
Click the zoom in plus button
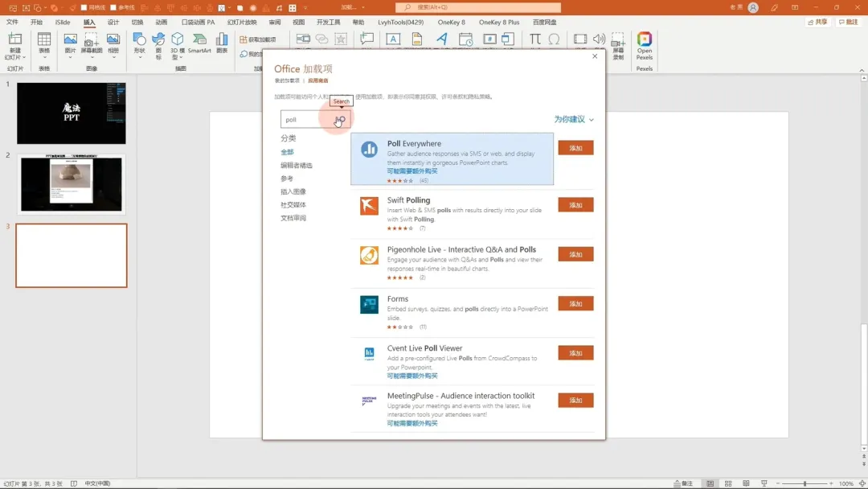[831, 483]
